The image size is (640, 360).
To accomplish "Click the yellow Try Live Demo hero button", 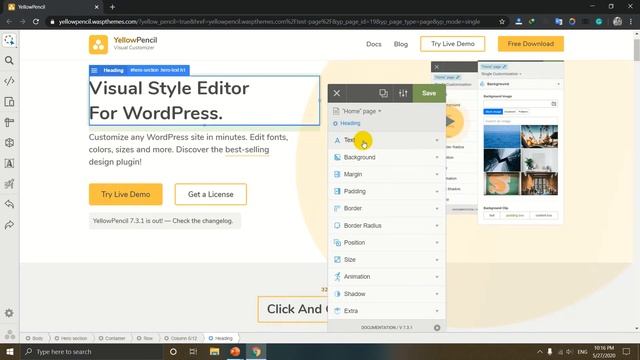I will (x=126, y=194).
